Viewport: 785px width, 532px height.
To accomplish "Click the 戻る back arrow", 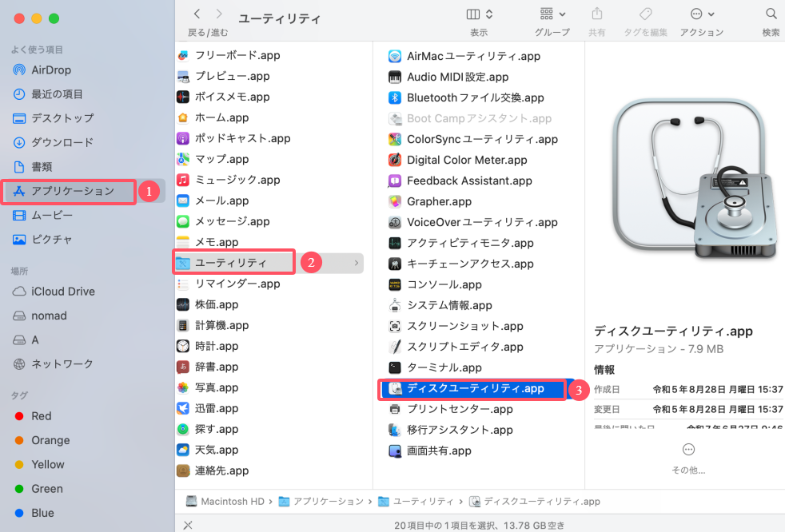I will pyautogui.click(x=197, y=13).
